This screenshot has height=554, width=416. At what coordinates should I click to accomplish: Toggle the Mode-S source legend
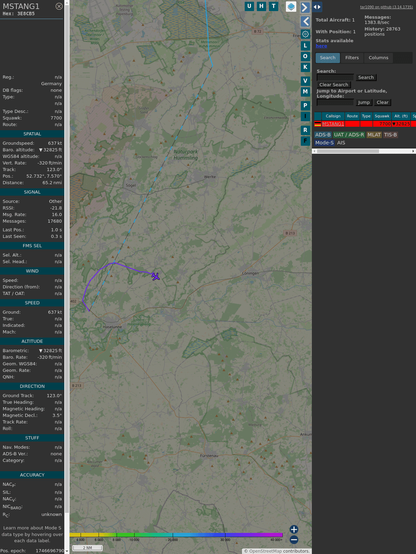pos(324,143)
